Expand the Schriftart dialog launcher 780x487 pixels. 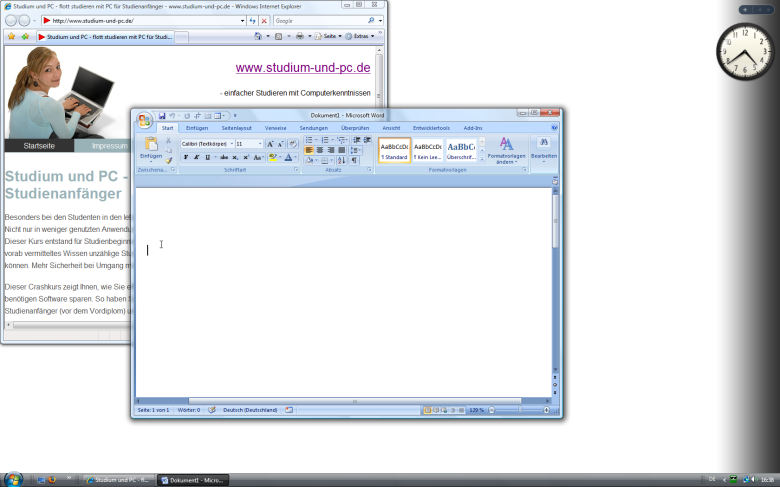(296, 170)
